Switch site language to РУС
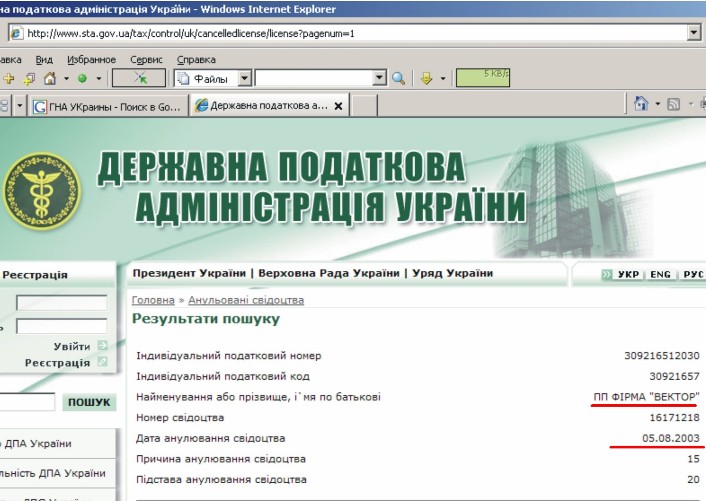Screen dimensions: 706x501 (x=693, y=274)
